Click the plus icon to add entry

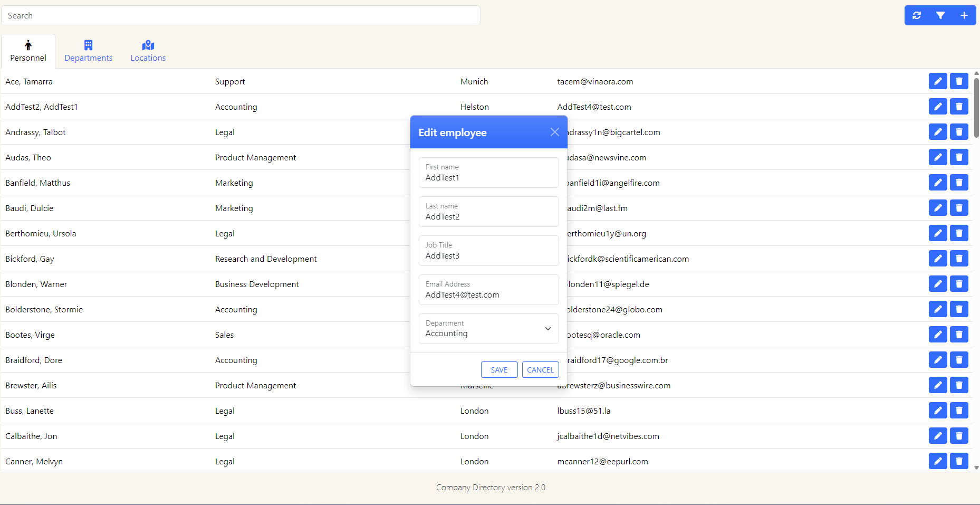pos(964,15)
